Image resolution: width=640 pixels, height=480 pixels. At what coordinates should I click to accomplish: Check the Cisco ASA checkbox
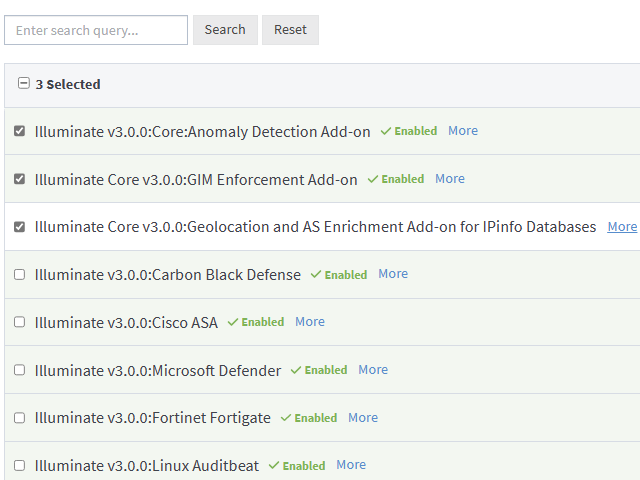click(20, 322)
